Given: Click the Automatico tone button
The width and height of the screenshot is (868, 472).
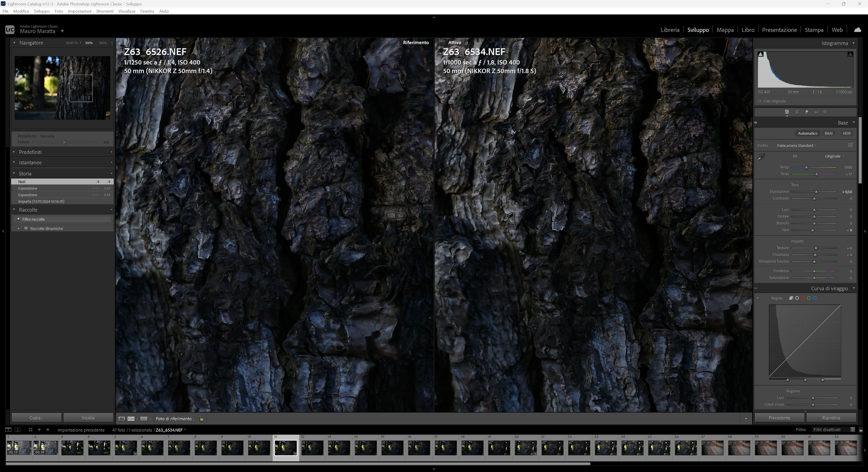Looking at the screenshot, I should click(807, 133).
